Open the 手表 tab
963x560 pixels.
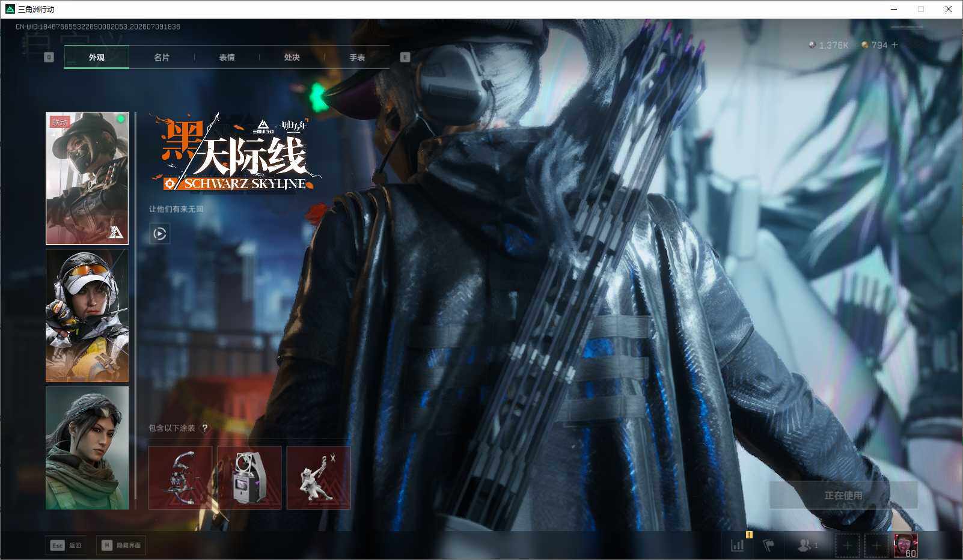[x=357, y=57]
